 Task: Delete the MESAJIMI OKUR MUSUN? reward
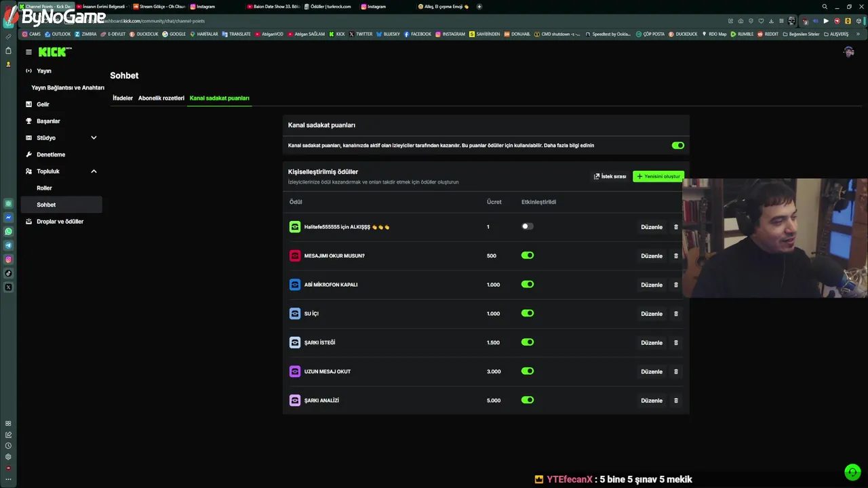coord(675,256)
